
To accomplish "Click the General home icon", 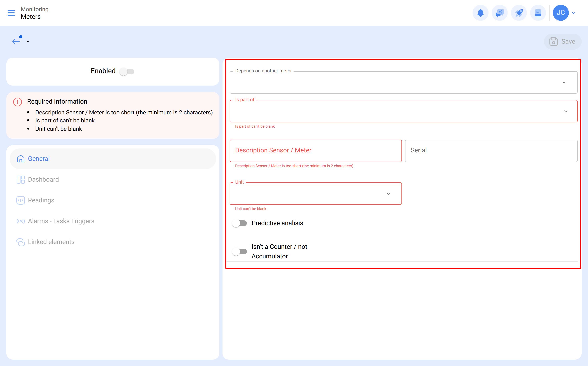I will pyautogui.click(x=21, y=159).
